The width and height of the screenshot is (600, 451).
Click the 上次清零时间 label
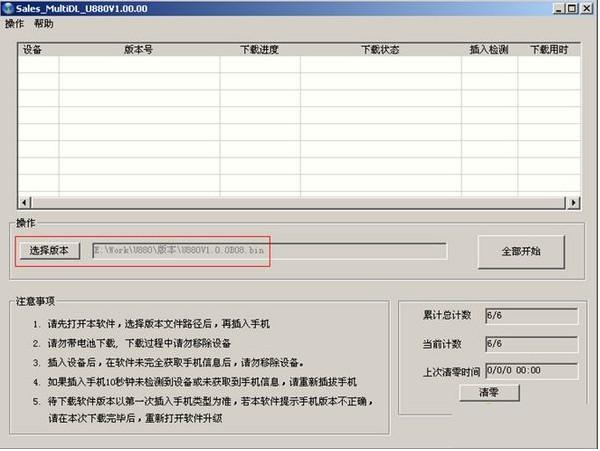[x=452, y=372]
